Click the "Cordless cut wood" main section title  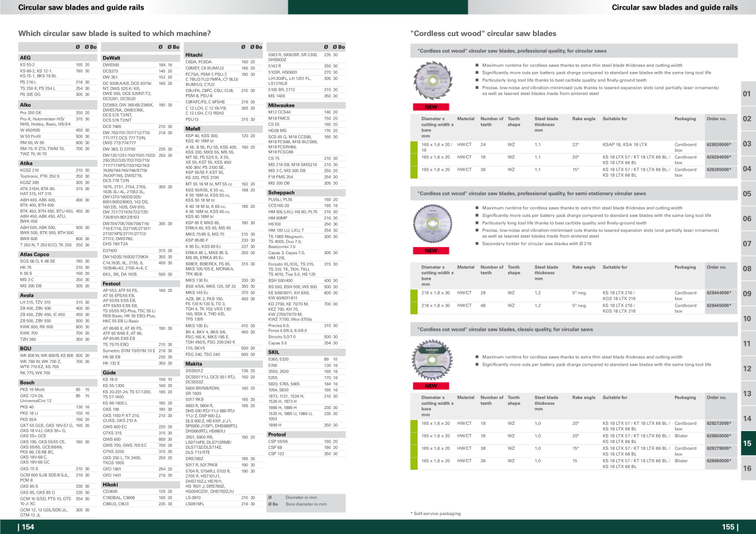483,34
